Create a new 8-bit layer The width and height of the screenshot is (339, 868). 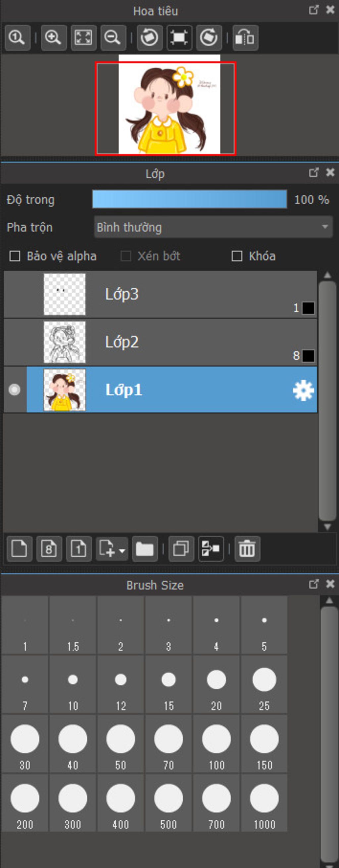(49, 549)
